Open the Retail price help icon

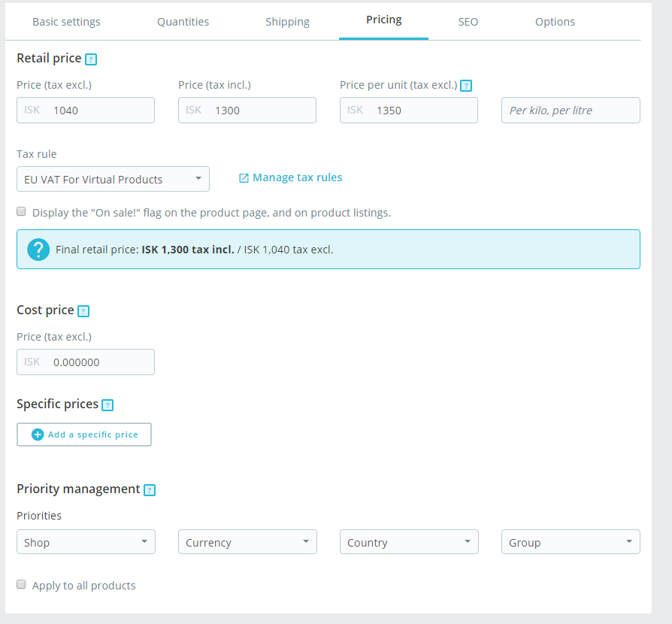91,59
